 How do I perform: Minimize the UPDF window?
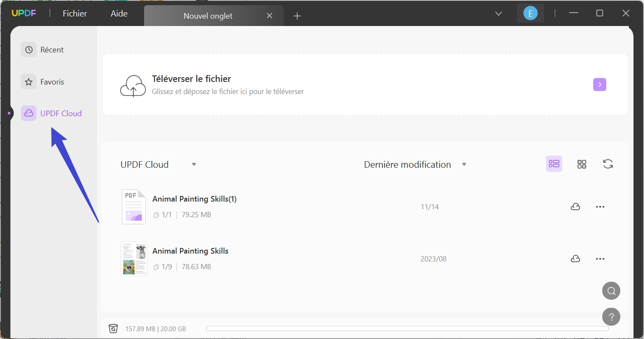coord(574,13)
